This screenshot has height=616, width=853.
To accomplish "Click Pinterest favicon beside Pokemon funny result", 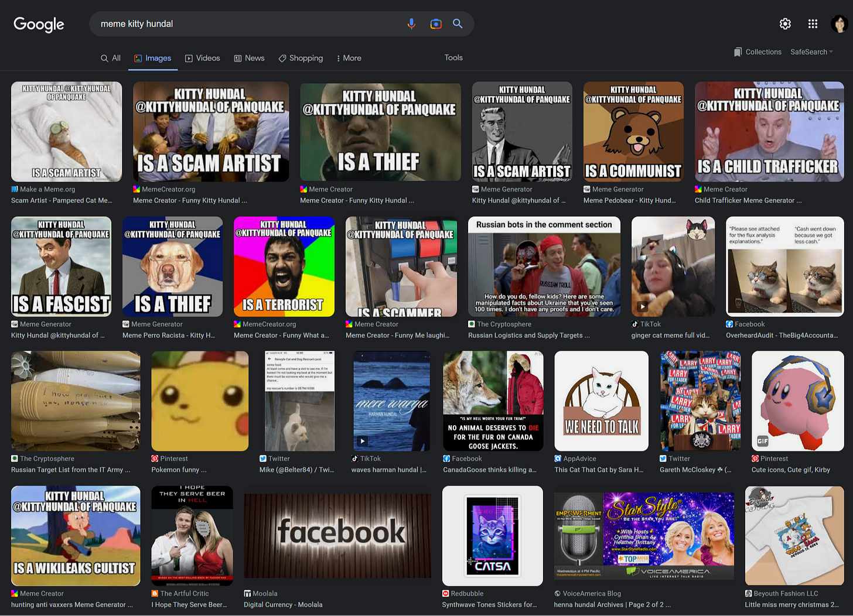I will coord(155,458).
